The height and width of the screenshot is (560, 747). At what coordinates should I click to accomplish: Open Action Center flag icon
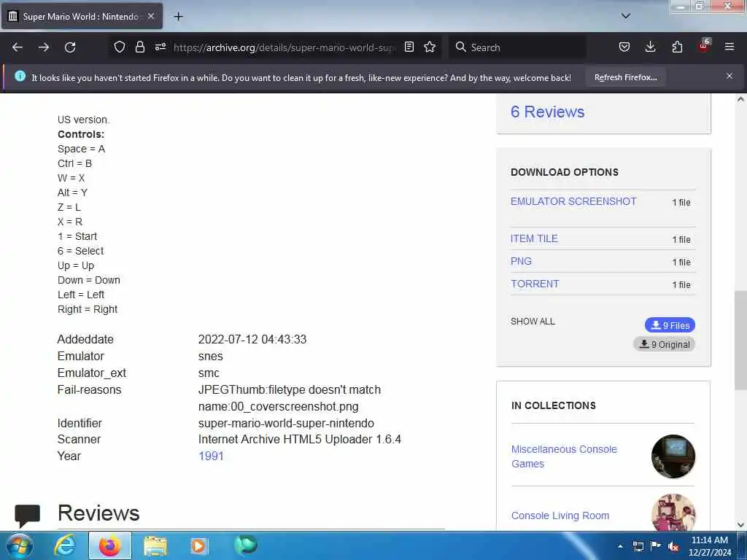tap(656, 545)
